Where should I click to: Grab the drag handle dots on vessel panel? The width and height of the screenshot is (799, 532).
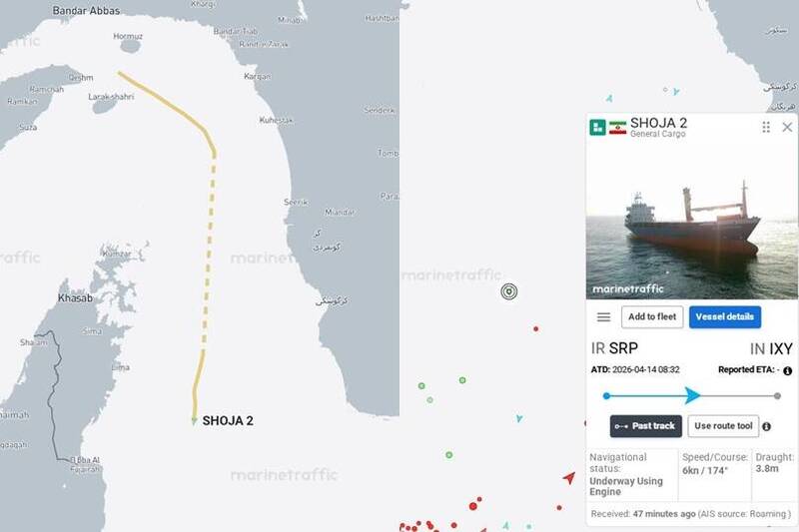click(x=766, y=127)
